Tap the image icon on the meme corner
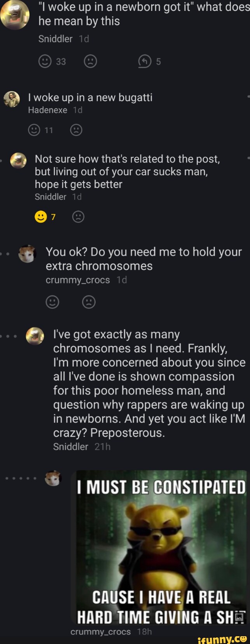The height and width of the screenshot is (644, 250). point(240,616)
